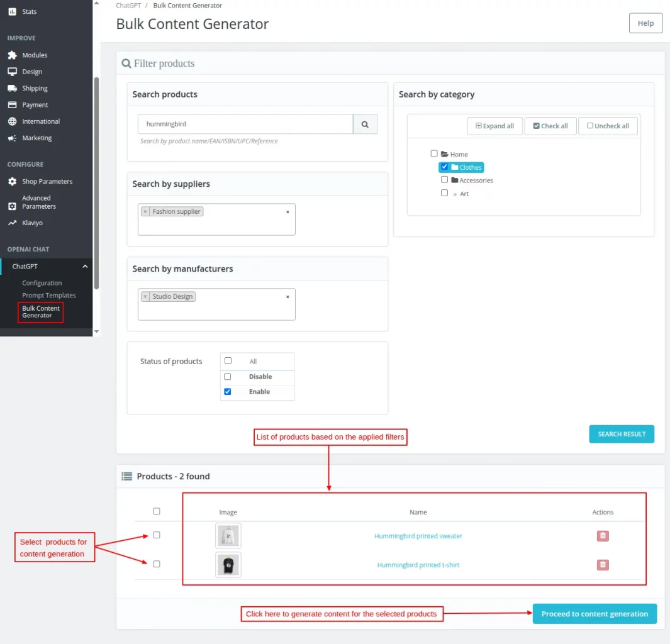Click the Products list icon
Image resolution: width=670 pixels, height=644 pixels.
tap(127, 476)
